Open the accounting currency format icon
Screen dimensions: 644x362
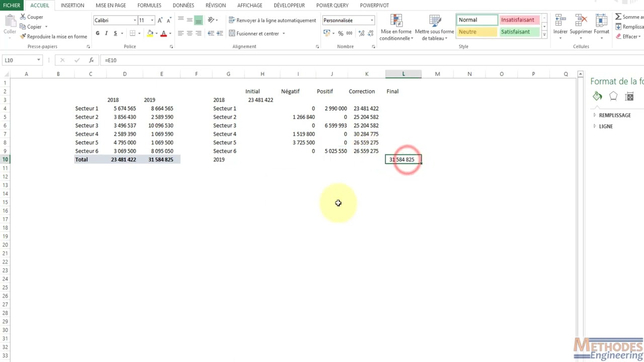[x=327, y=33]
